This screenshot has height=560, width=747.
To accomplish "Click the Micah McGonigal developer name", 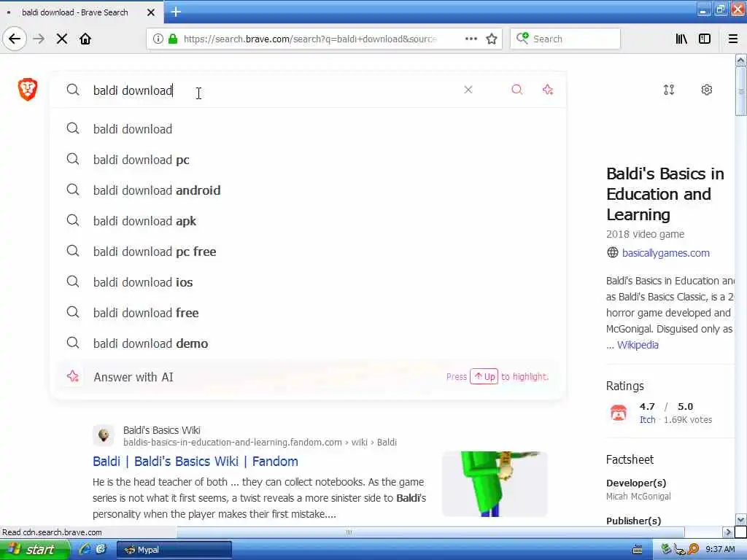I will 638,496.
